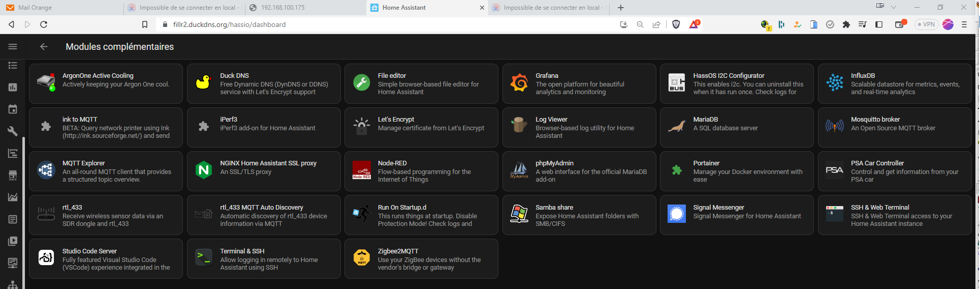The width and height of the screenshot is (980, 289).
Task: Click the Log Viewer wooden log icon
Action: coord(519,126)
